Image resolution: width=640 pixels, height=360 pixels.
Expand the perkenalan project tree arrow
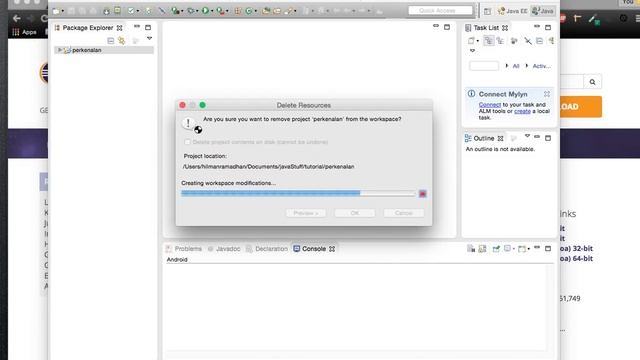click(x=60, y=50)
